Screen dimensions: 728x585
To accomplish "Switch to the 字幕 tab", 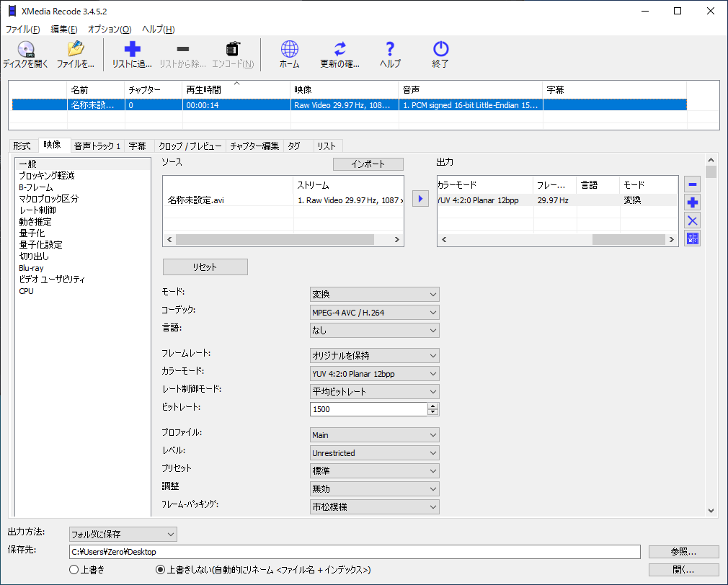I will (138, 146).
